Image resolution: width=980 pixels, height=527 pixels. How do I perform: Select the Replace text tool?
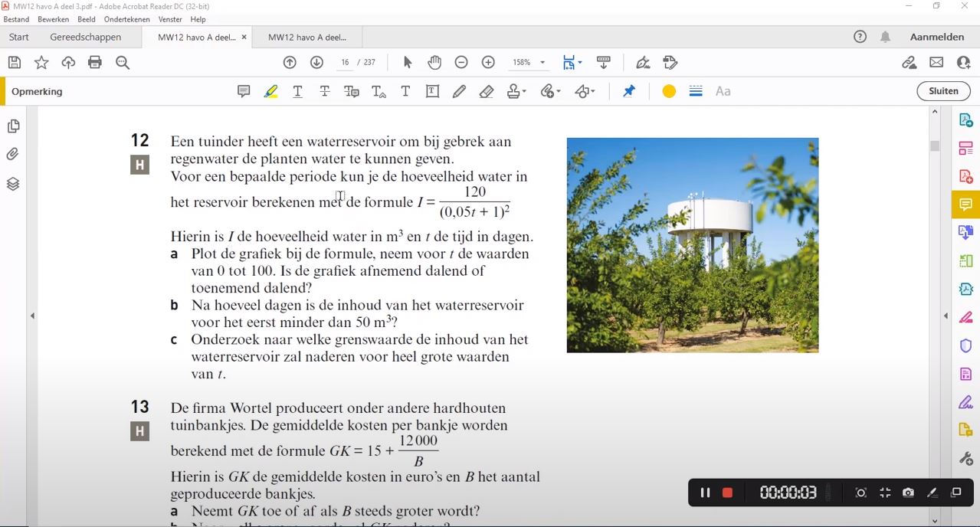tap(352, 91)
